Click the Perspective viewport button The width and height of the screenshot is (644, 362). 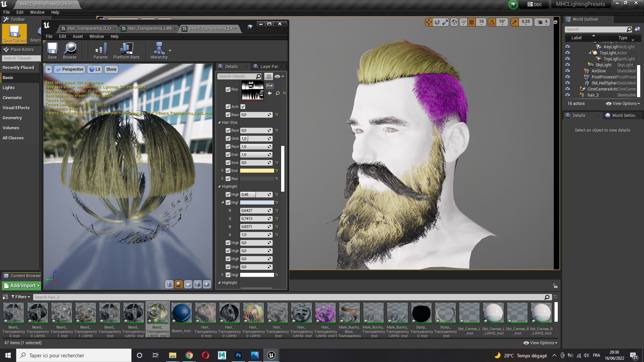click(69, 69)
